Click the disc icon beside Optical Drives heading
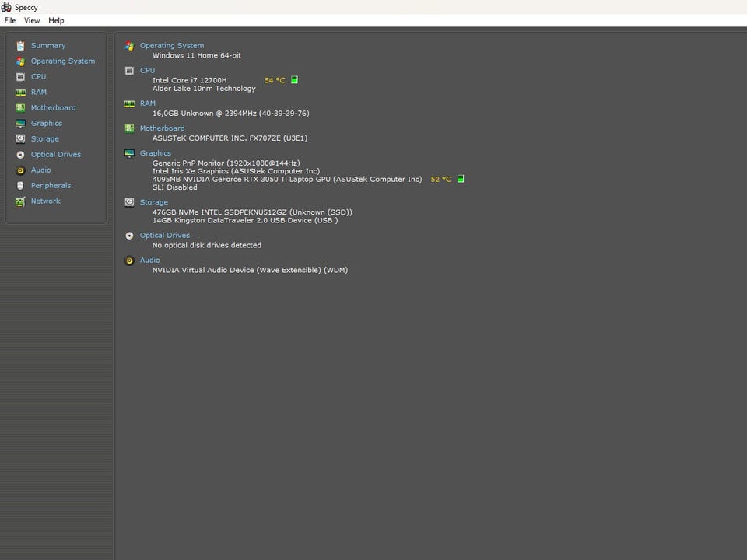 [x=130, y=236]
